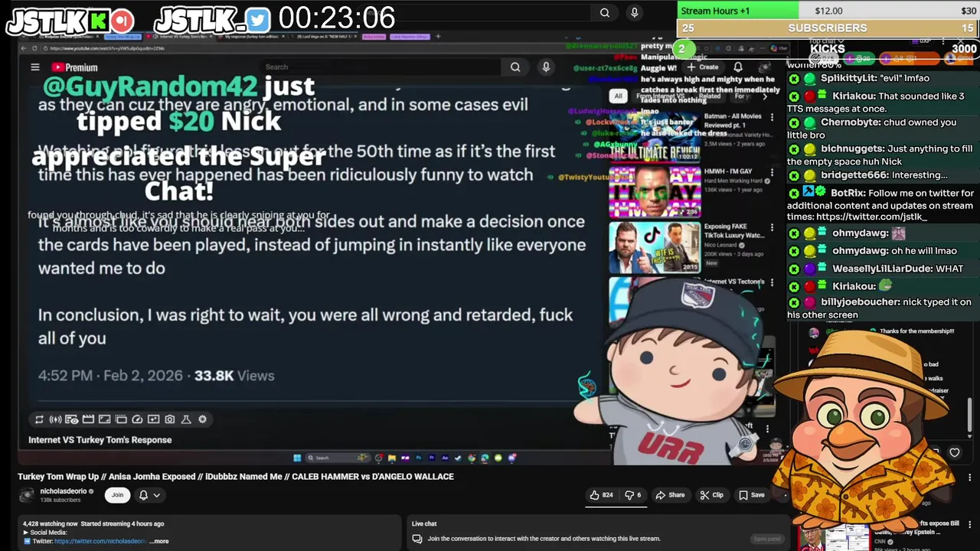This screenshot has height=551, width=980.
Task: Open Batman All Movies Reviewed thumbnail
Action: (655, 135)
